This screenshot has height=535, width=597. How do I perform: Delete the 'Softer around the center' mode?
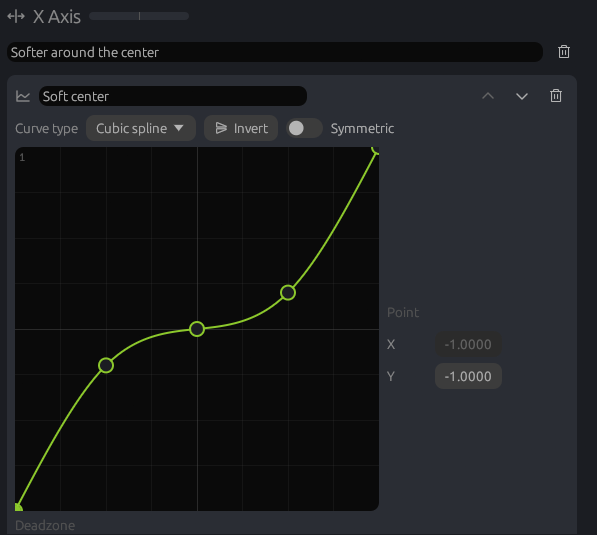click(563, 52)
